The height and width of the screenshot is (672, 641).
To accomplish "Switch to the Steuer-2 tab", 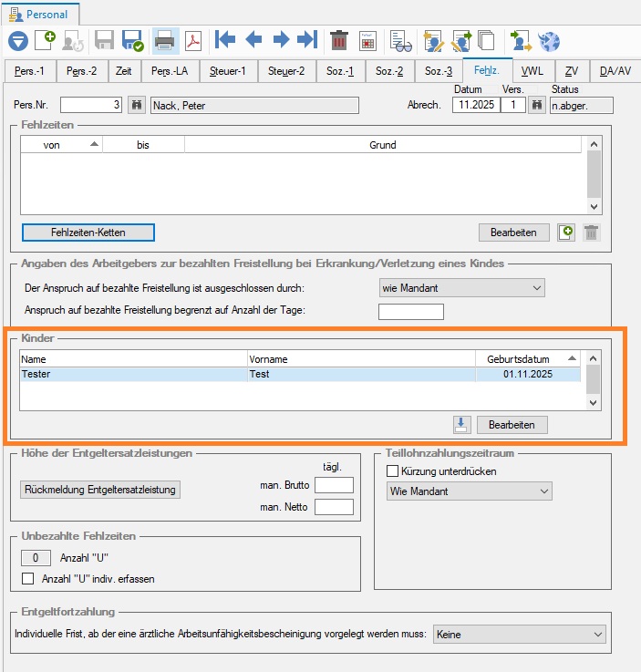I will click(x=286, y=71).
